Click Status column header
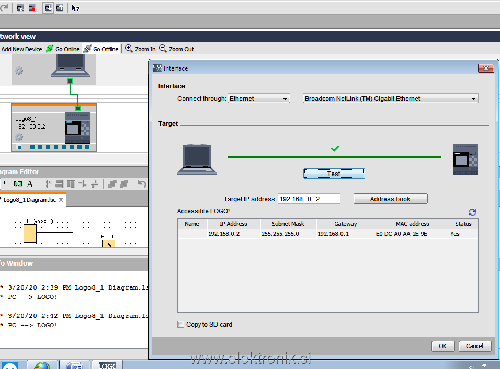The width and height of the screenshot is (500, 369). click(463, 224)
